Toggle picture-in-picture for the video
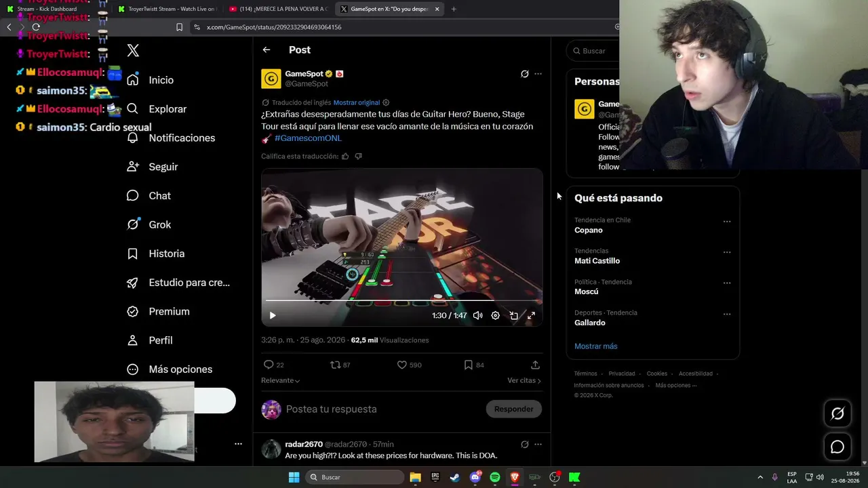Screen dimensions: 868x488 pyautogui.click(x=513, y=315)
